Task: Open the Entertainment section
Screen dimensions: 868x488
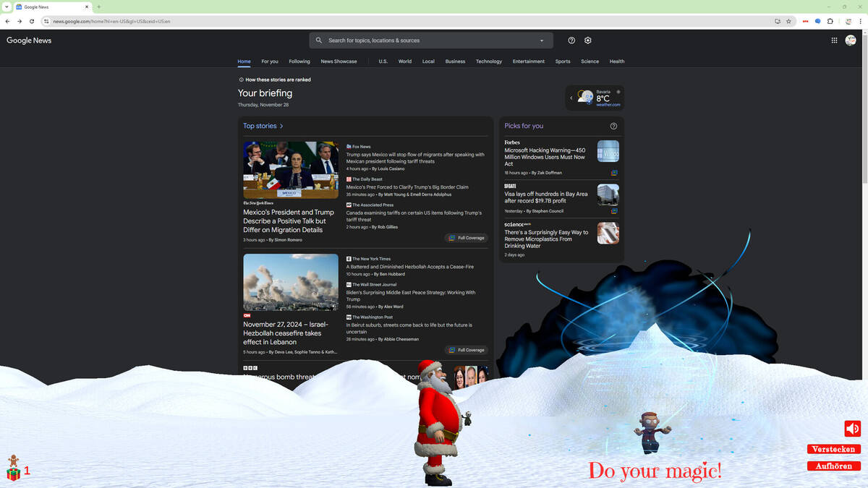Action: (529, 61)
